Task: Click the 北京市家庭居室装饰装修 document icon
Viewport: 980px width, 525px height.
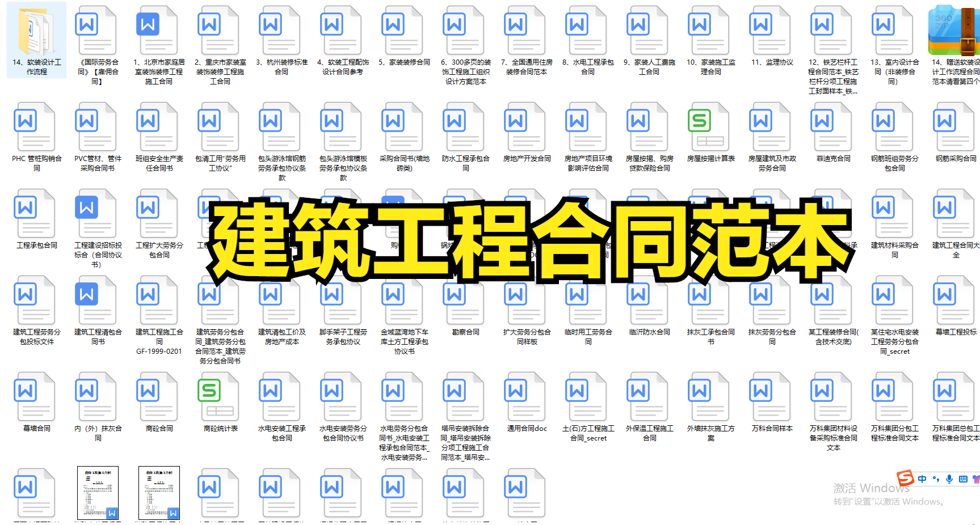Action: pyautogui.click(x=157, y=31)
